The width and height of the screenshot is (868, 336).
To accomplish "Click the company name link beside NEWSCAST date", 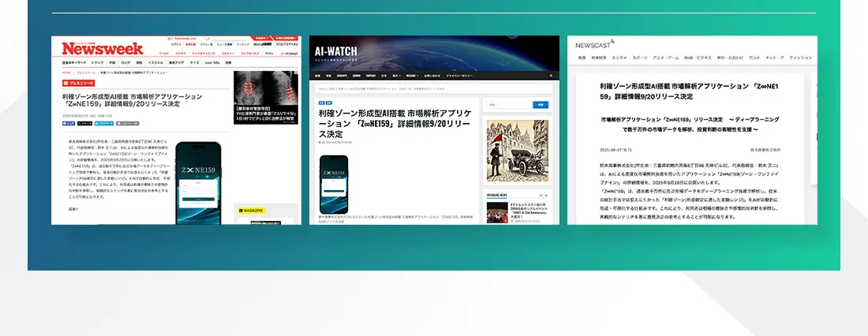I will 765,150.
